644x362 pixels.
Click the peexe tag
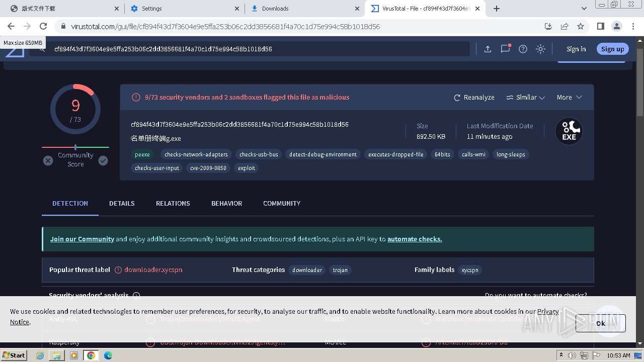click(142, 154)
